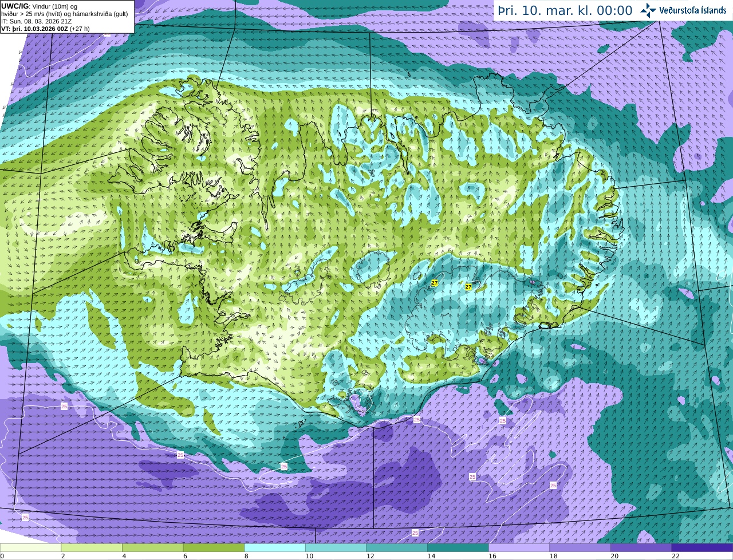
Task: Select the 4–6 m/s green legend swatch
Action: pos(152,548)
